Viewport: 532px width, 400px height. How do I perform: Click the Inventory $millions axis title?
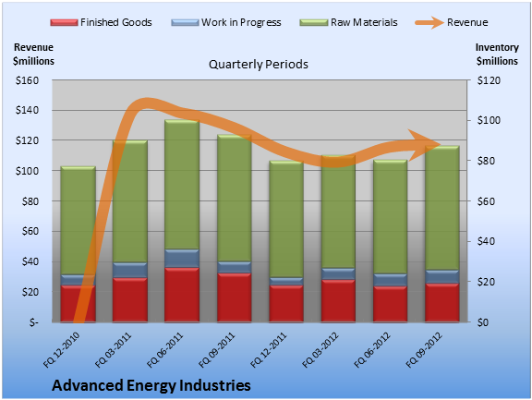pyautogui.click(x=497, y=55)
